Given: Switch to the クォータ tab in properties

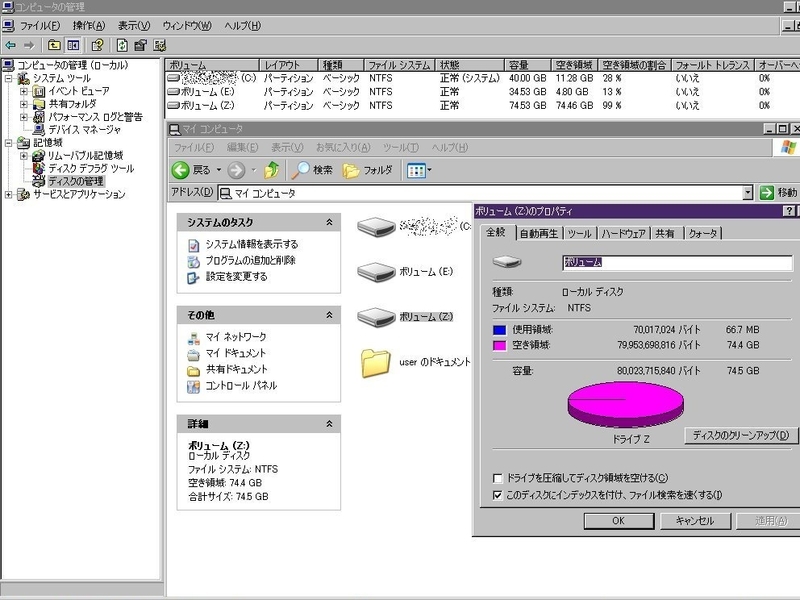Looking at the screenshot, I should pyautogui.click(x=703, y=234).
